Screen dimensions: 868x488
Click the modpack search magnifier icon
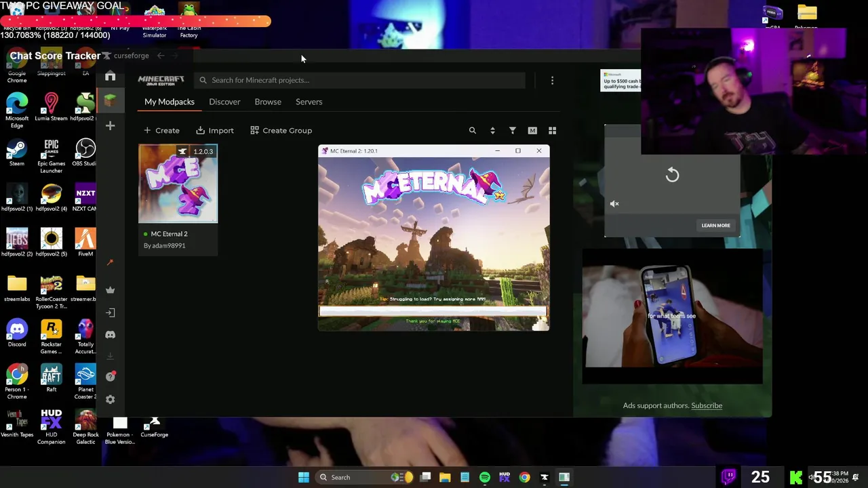click(x=473, y=130)
